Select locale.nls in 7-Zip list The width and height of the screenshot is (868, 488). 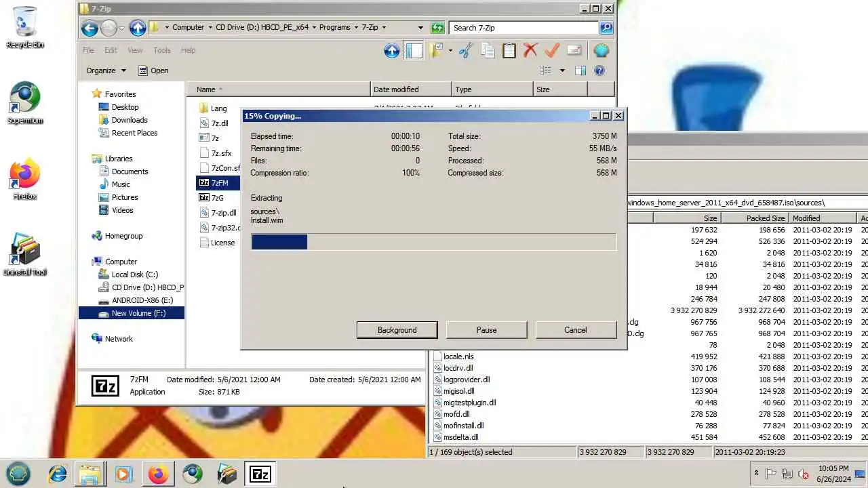[453, 357]
